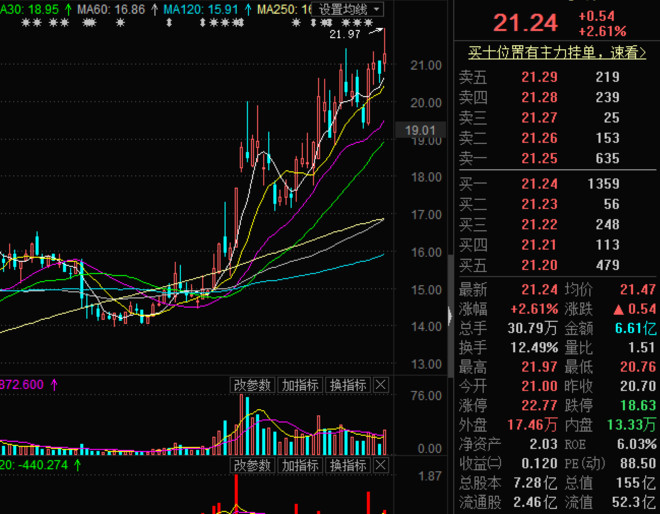
Task: Select 卖三 price 21.27
Action: 539,118
